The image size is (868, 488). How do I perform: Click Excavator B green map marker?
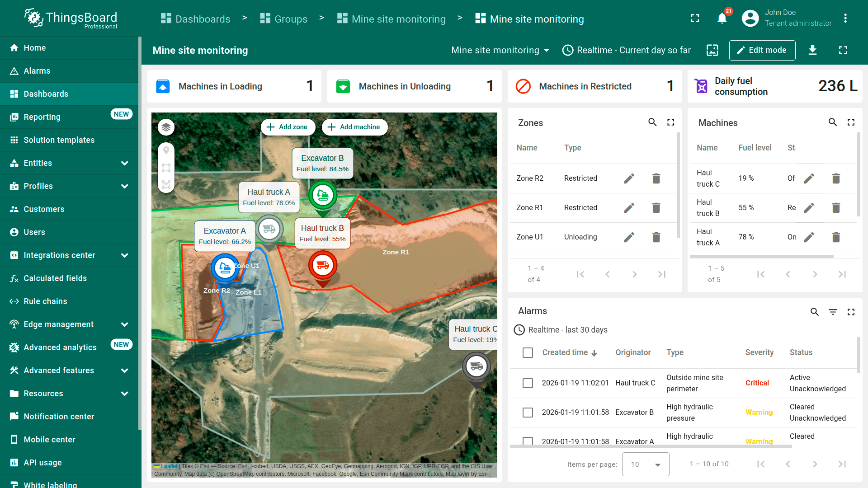[322, 196]
